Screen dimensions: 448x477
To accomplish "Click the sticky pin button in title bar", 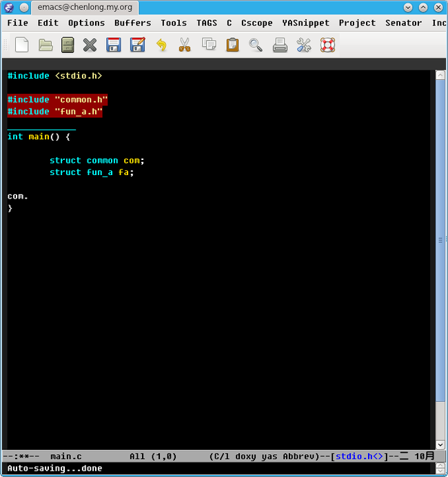I will click(24, 8).
